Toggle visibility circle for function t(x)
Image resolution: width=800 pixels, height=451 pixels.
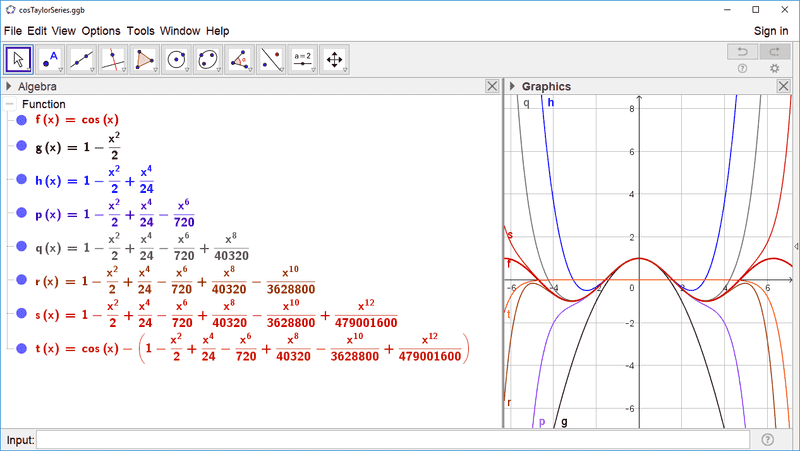[21, 348]
